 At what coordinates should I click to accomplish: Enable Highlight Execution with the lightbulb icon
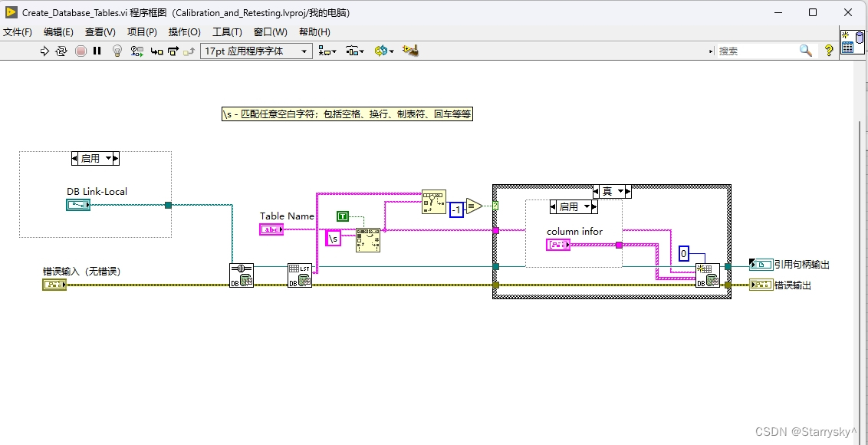(115, 51)
